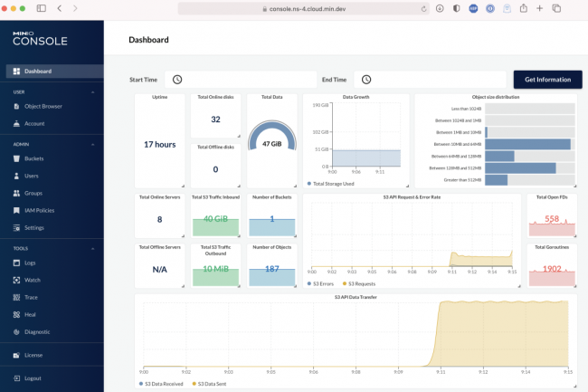Collapse the USER section chevron
Screen dimensions: 588x392
point(91,91)
